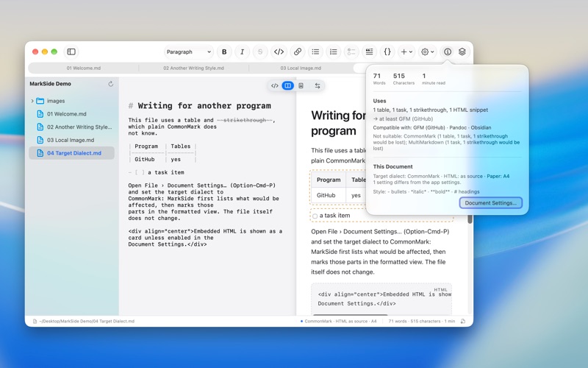588x368 pixels.
Task: Toggle the sidebar with the sidebar icon
Action: click(x=71, y=52)
